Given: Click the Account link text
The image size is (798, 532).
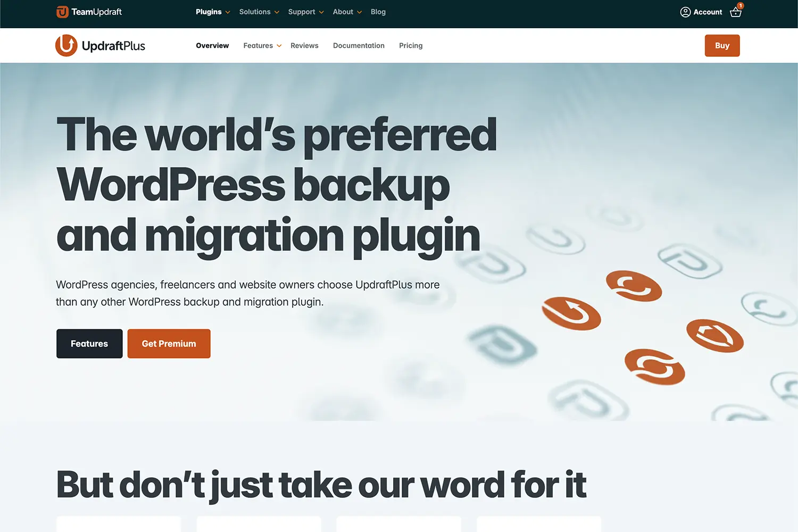Looking at the screenshot, I should click(708, 12).
